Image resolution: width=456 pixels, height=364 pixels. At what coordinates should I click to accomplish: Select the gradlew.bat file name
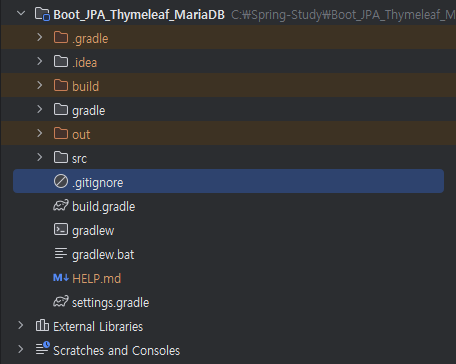103,255
